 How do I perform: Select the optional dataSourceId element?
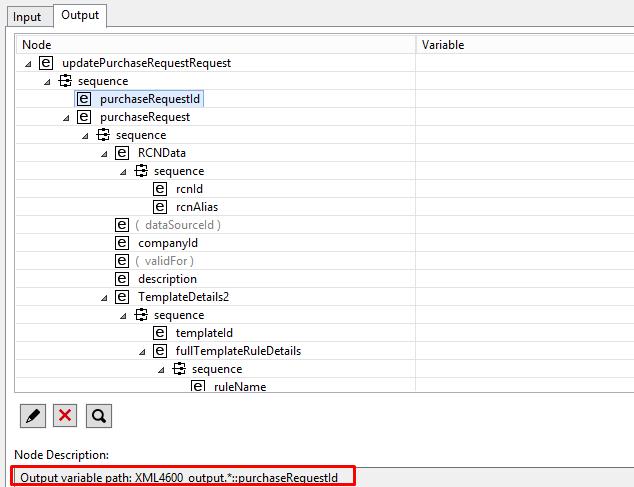(x=178, y=225)
